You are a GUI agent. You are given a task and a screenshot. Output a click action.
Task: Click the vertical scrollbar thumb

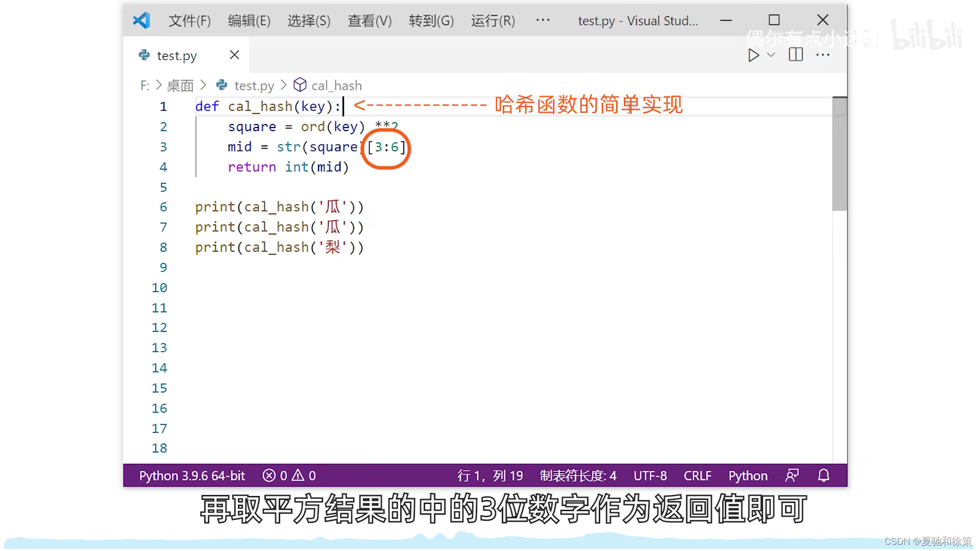click(839, 153)
